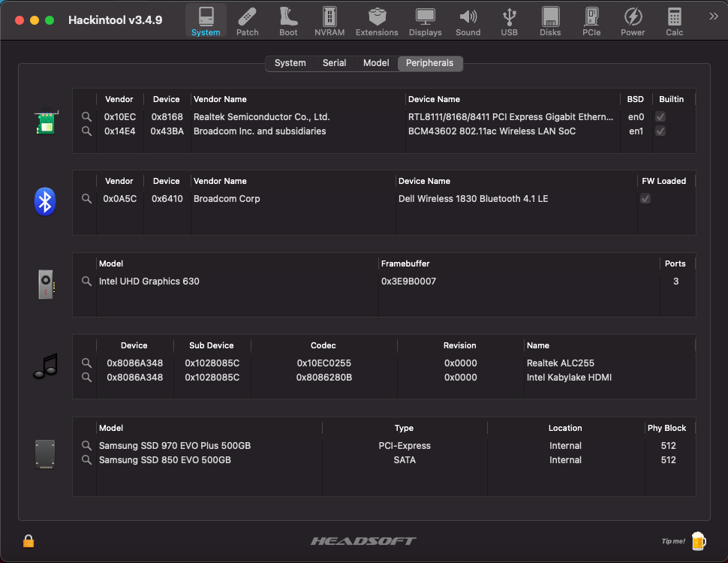Click the network card icon
This screenshot has width=728, height=563.
(46, 121)
